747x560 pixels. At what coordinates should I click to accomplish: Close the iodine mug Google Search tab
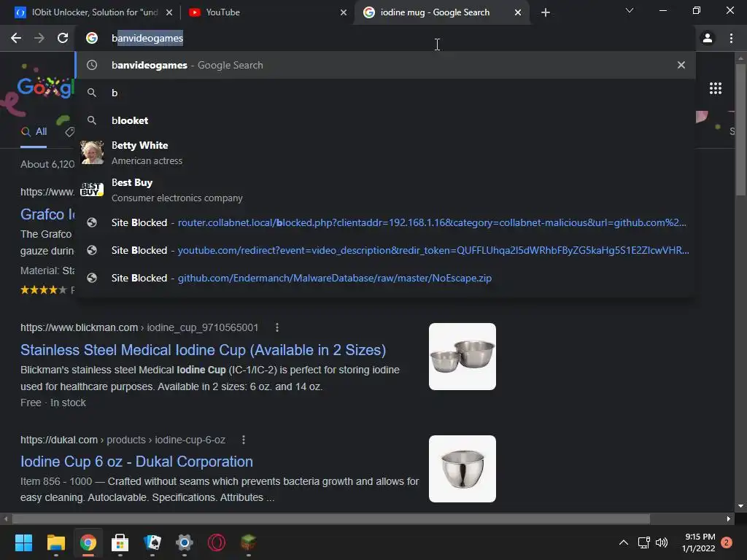518,12
